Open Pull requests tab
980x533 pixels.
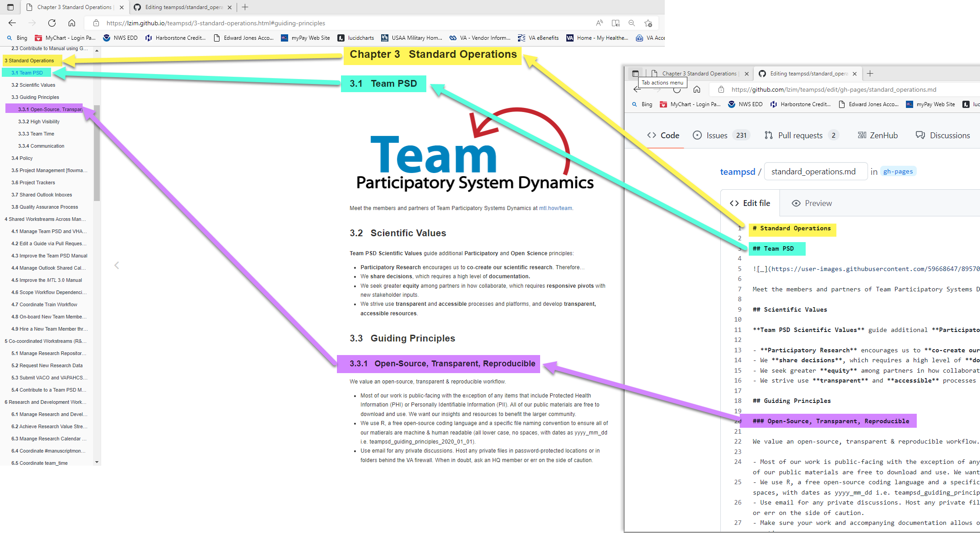click(800, 135)
